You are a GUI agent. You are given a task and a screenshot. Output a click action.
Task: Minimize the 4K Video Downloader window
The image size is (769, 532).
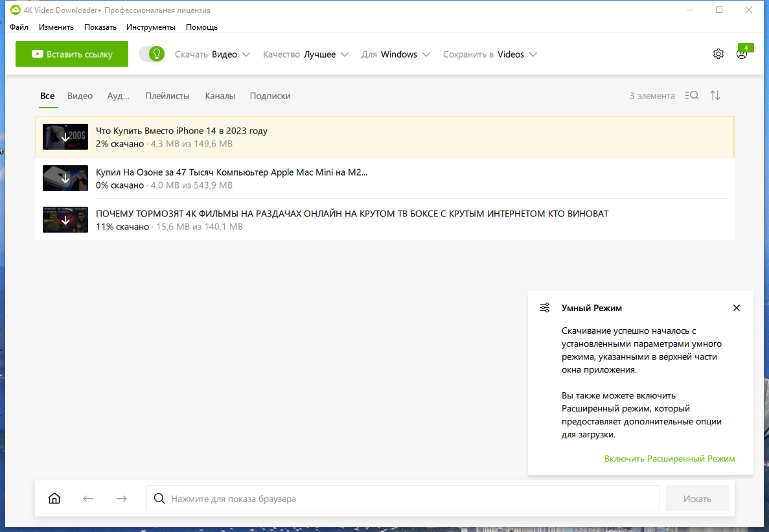689,10
